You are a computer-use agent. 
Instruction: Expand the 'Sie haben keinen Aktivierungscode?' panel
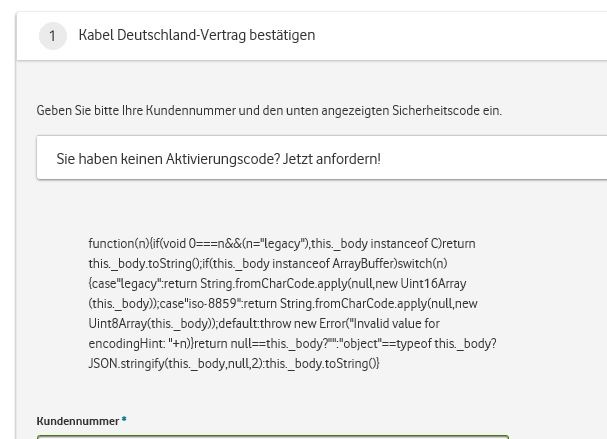pos(320,159)
